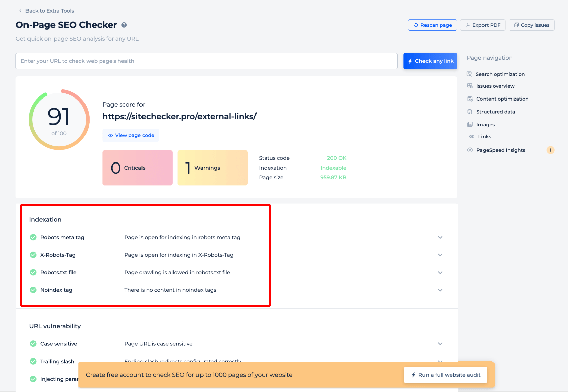Click the 0 Criticals card
568x392 pixels.
pos(137,168)
